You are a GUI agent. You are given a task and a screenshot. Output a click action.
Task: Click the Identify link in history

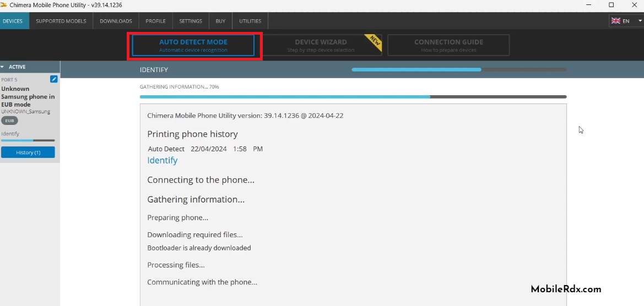tap(162, 160)
